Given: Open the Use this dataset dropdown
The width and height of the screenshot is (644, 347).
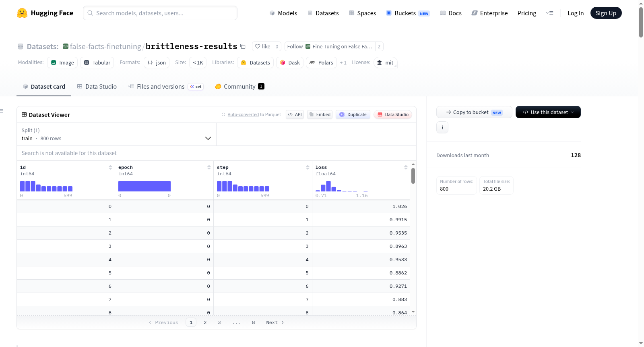Looking at the screenshot, I should [548, 112].
